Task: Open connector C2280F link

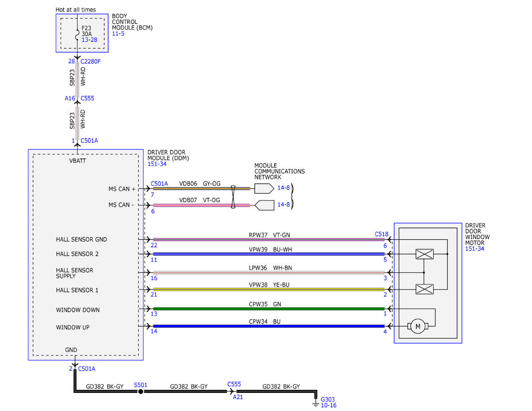Action: (x=91, y=61)
